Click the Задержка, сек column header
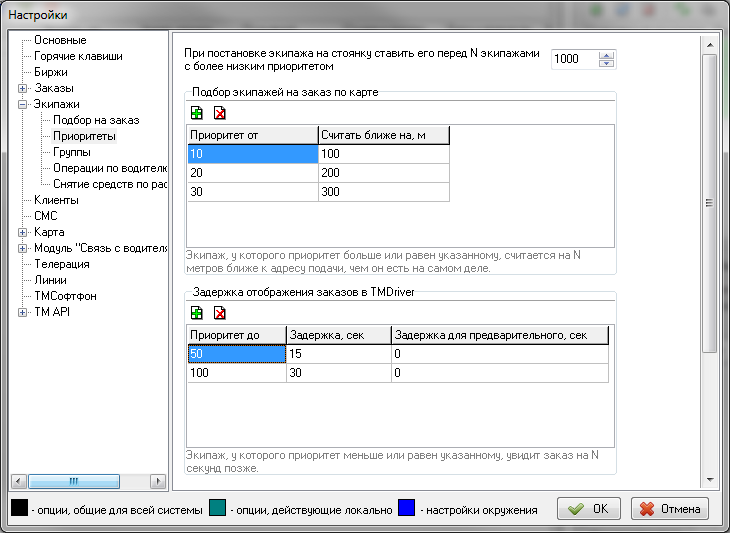The height and width of the screenshot is (533, 730). point(339,335)
